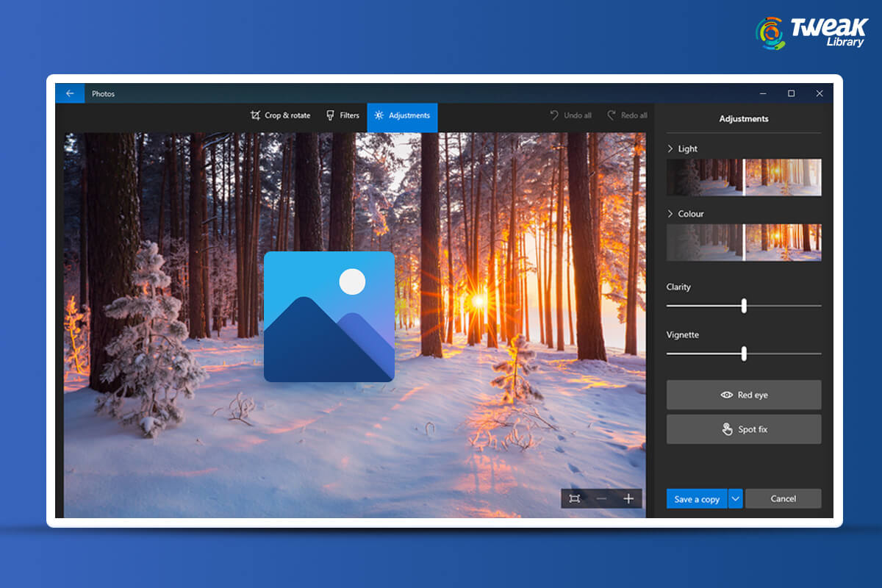Zoom in with the plus icon
This screenshot has width=882, height=588.
628,499
